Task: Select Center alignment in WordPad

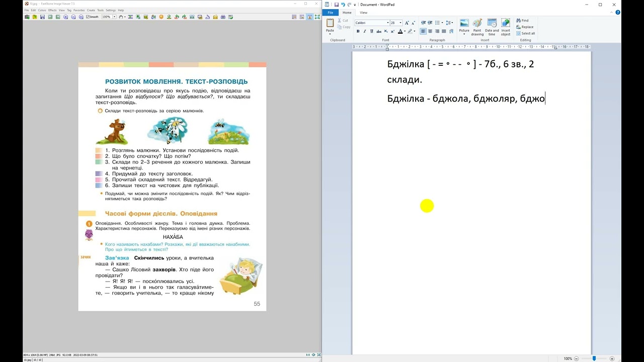Action: tap(430, 31)
